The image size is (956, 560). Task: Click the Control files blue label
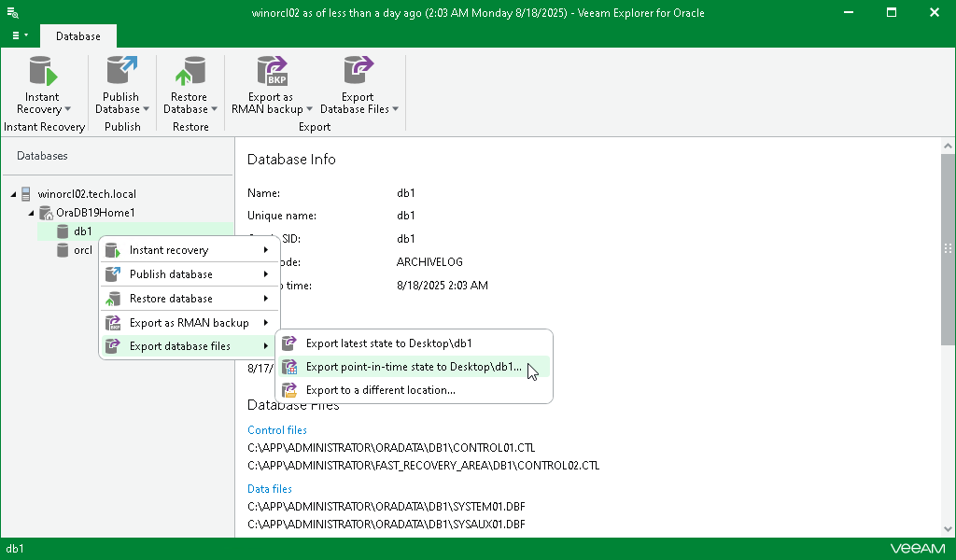click(x=277, y=429)
